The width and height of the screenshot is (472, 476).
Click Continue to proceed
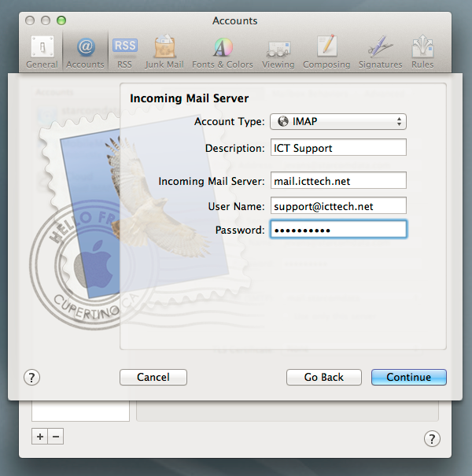click(x=408, y=377)
